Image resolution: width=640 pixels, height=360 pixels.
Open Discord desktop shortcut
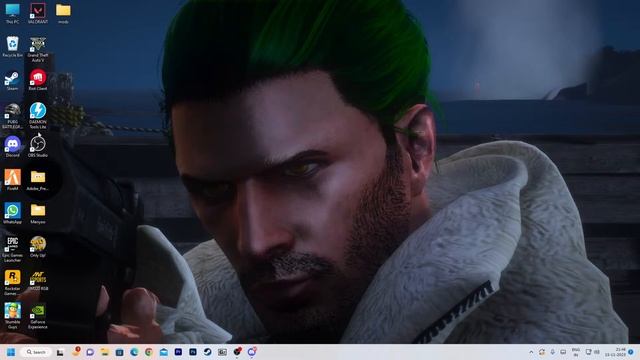pos(12,147)
